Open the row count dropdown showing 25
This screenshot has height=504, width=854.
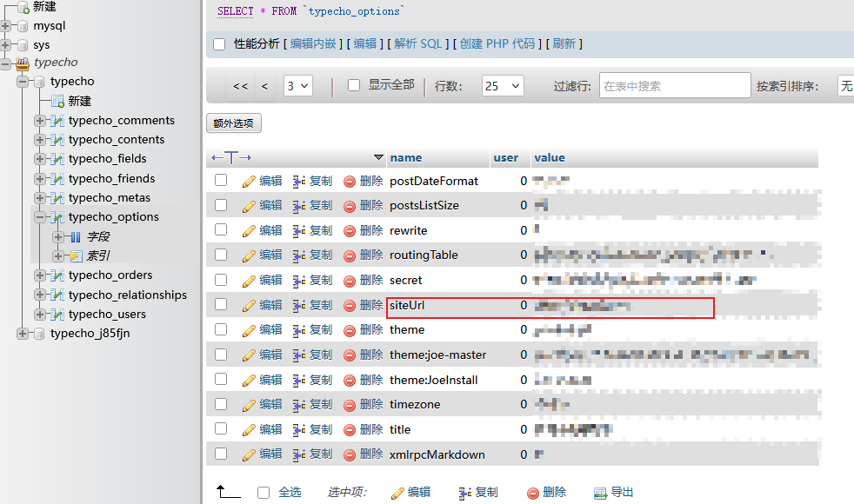[x=503, y=86]
